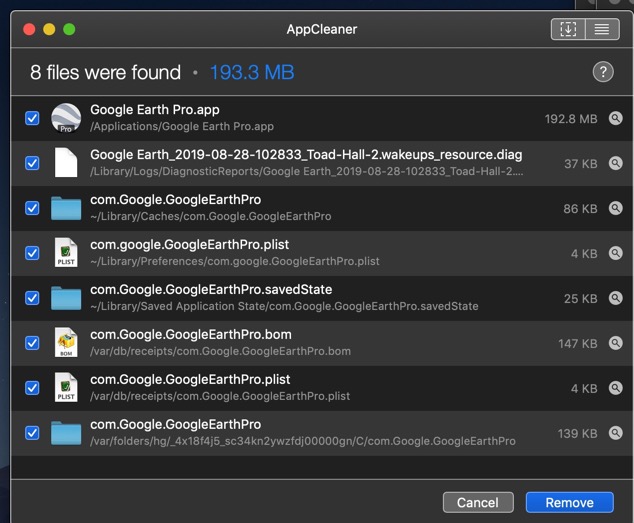Minimize the AppCleaner window

point(49,29)
